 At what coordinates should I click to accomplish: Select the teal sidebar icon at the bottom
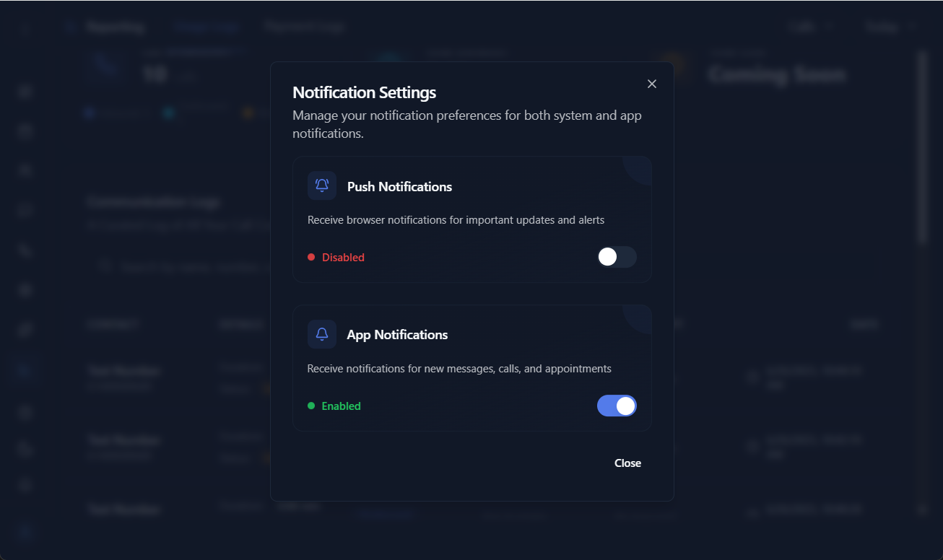[24, 532]
